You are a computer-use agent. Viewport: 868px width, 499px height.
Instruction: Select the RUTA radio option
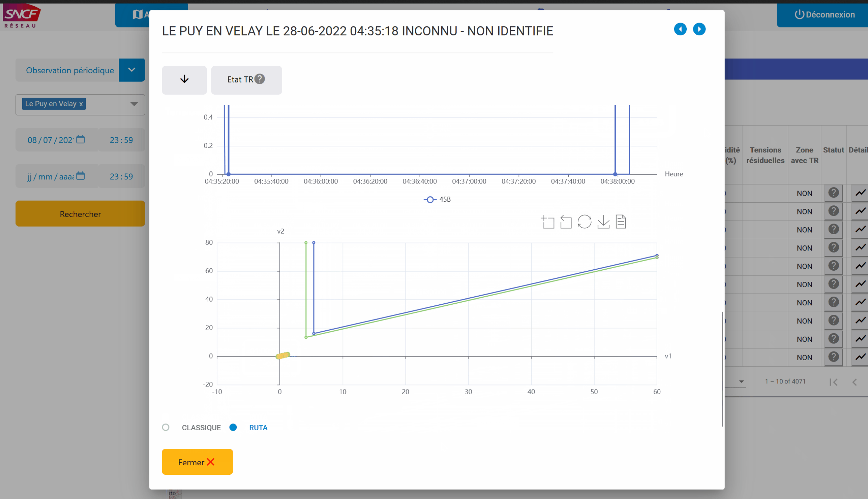point(233,427)
